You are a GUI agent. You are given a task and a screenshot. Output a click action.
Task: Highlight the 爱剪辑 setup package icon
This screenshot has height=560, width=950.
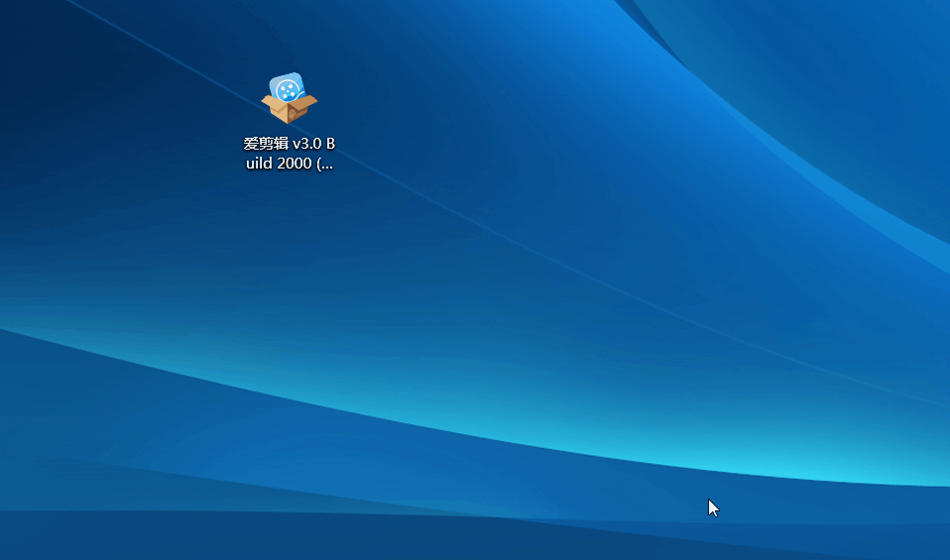point(289,99)
